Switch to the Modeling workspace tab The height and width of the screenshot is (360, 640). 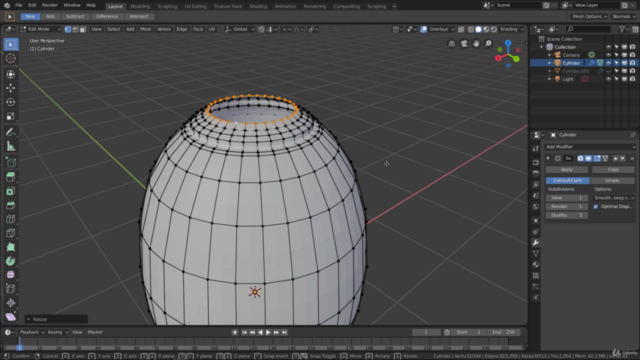point(140,7)
